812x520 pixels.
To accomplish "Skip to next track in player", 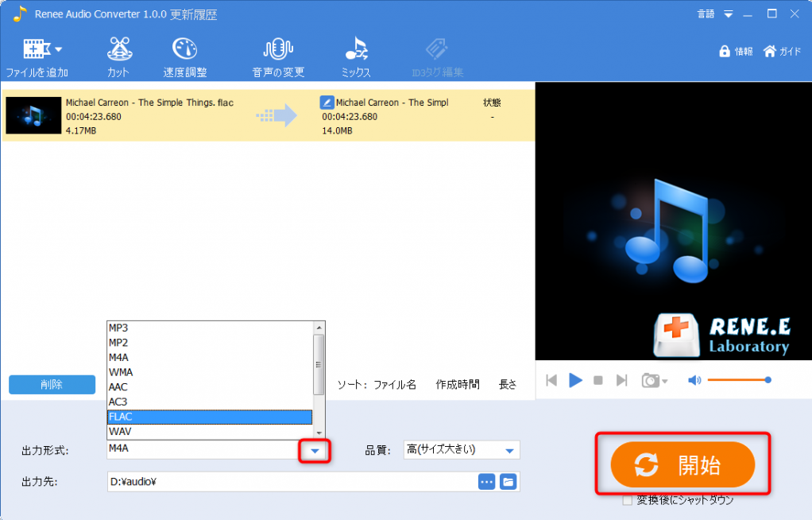I will tap(622, 381).
